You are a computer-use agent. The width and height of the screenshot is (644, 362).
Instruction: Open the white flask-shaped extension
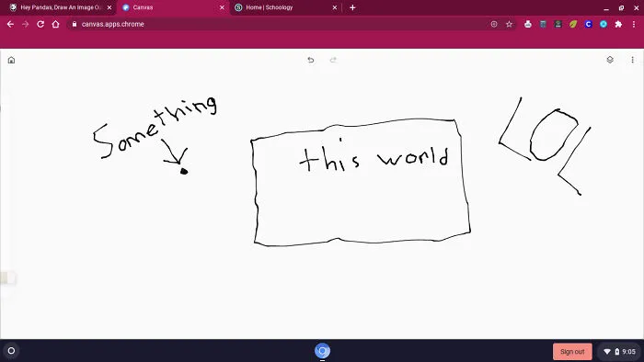click(528, 24)
